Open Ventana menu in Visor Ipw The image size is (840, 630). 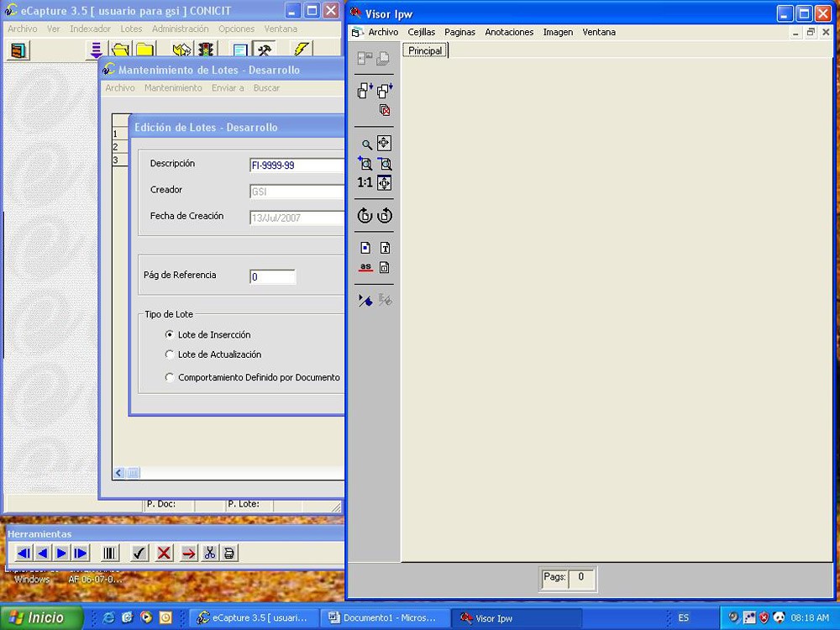click(599, 32)
